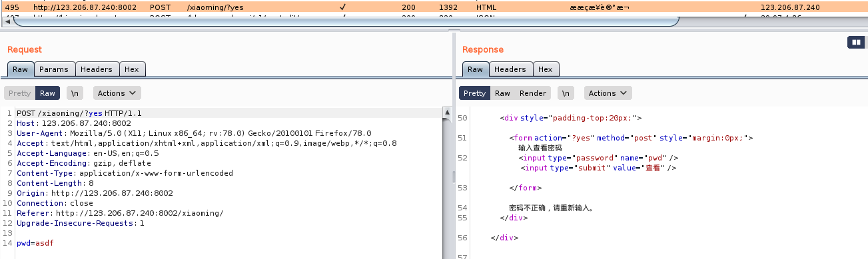
Task: Switch to Params tab in Request
Action: point(54,69)
